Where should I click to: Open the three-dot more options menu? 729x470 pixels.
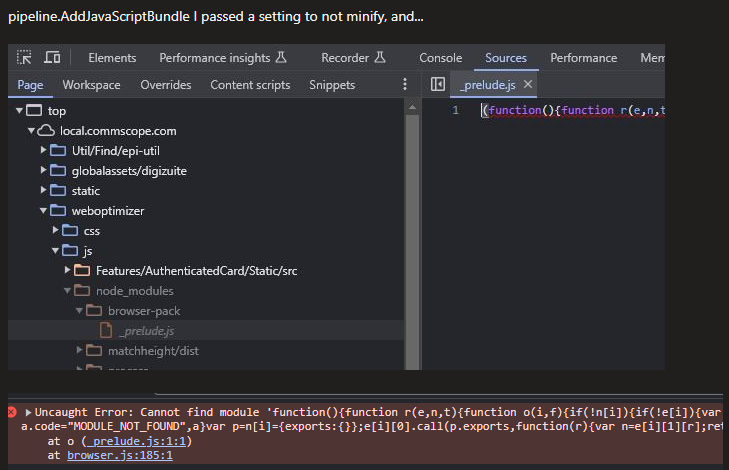(x=405, y=85)
